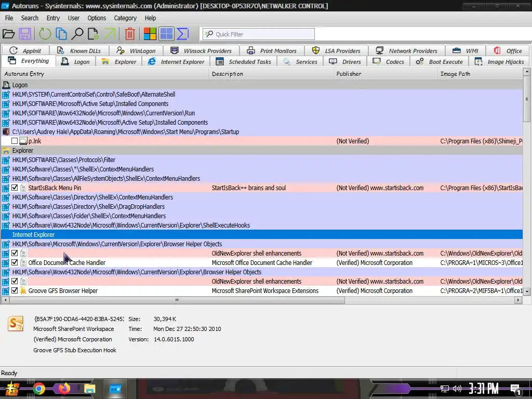Switch to the Services tab
The height and width of the screenshot is (399, 532).
pyautogui.click(x=300, y=62)
